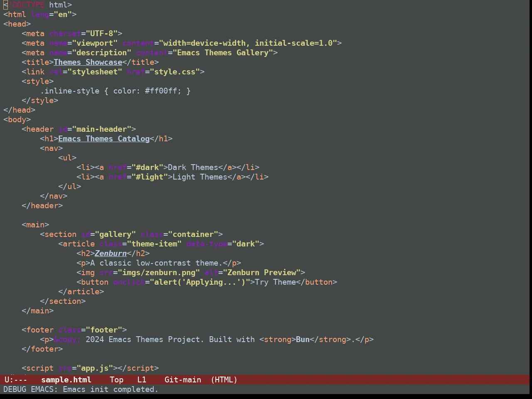Click the "Try Theme" button text
The height and width of the screenshot is (399, 532).
(275, 282)
